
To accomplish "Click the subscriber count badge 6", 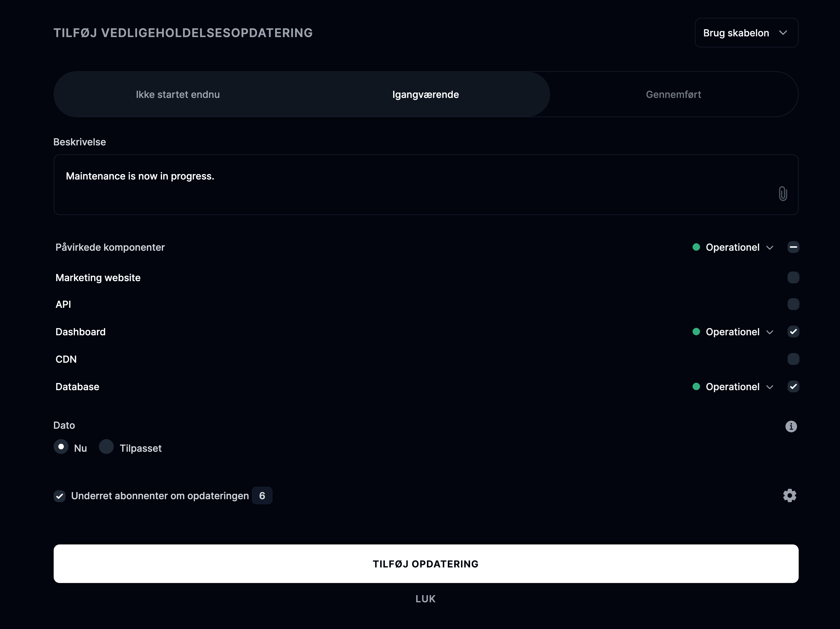I will tap(262, 495).
